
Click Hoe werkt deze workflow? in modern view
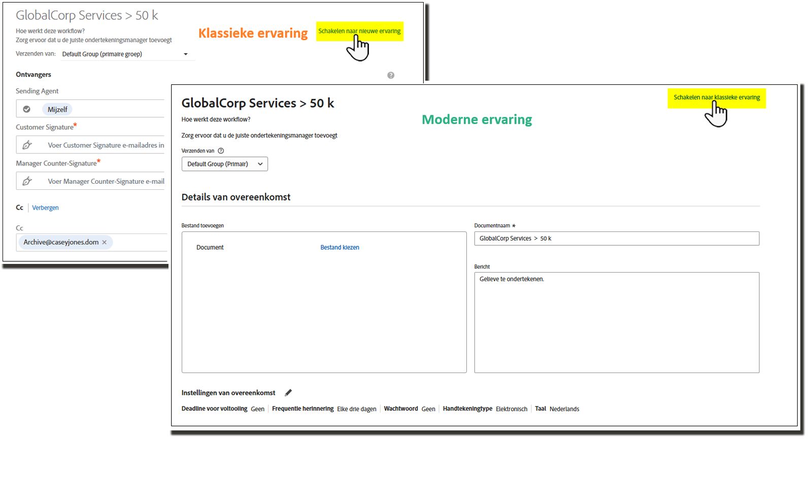216,120
